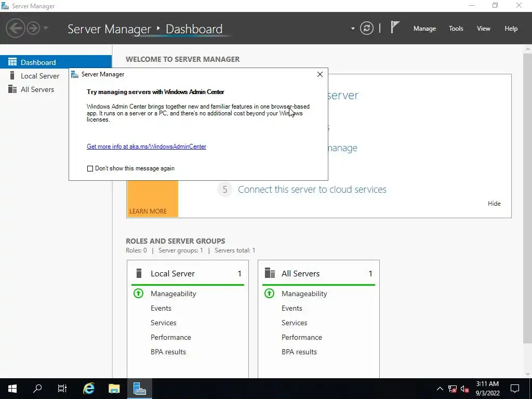Click the Dashboard grid icon in sidebar
Screen dimensions: 532x399
[x=12, y=62]
